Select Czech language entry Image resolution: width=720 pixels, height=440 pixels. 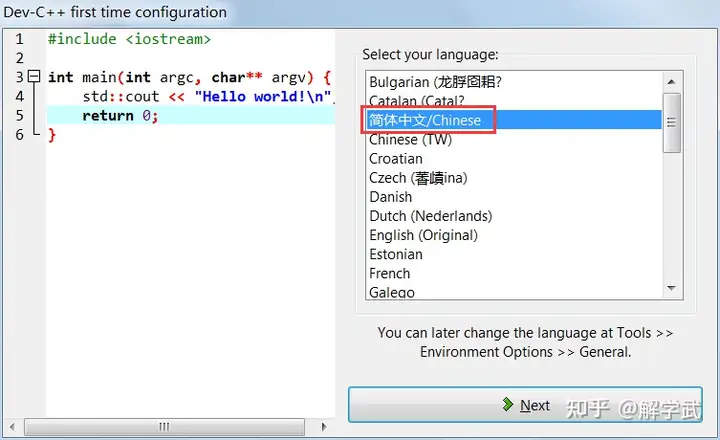coord(514,178)
